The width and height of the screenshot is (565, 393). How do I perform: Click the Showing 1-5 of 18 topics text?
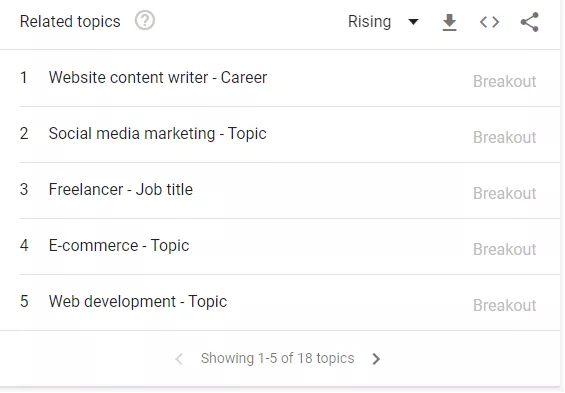(277, 358)
